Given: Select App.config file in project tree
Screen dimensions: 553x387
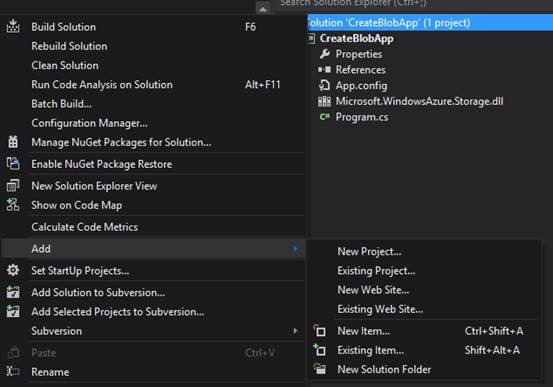Looking at the screenshot, I should tap(361, 85).
